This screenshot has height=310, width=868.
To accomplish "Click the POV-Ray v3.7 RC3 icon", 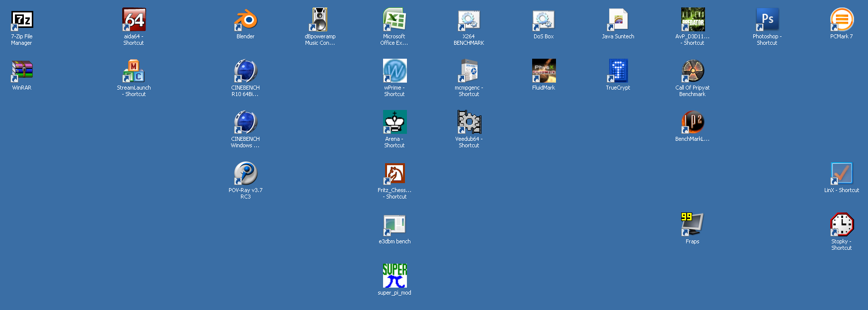I will point(245,174).
